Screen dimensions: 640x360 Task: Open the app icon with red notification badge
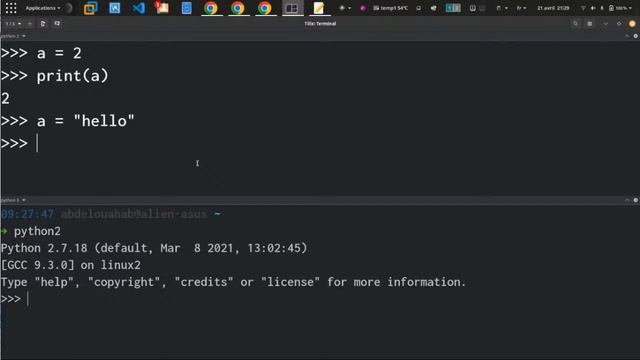(162, 8)
